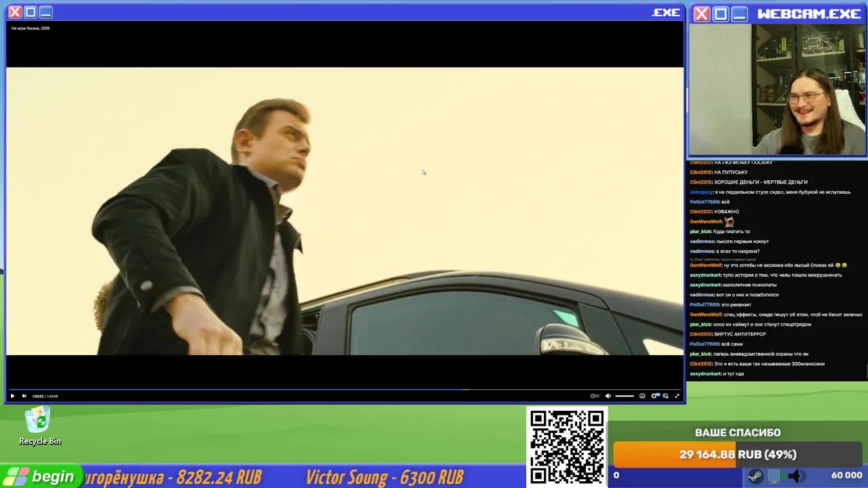Enable the miniplayer icon in player controls

[x=665, y=396]
